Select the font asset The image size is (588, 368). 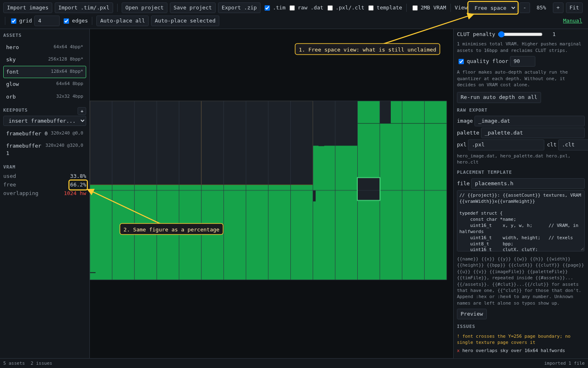(x=45, y=72)
